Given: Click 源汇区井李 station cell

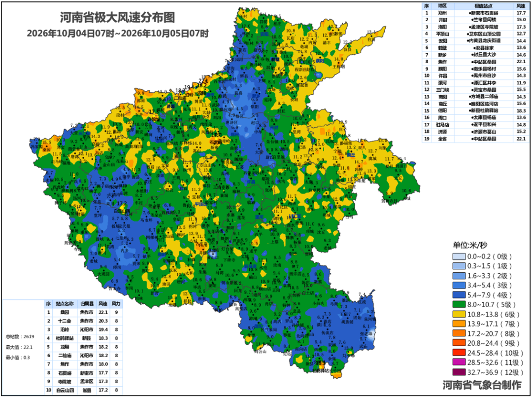Looking at the screenshot, I should click(x=483, y=83).
